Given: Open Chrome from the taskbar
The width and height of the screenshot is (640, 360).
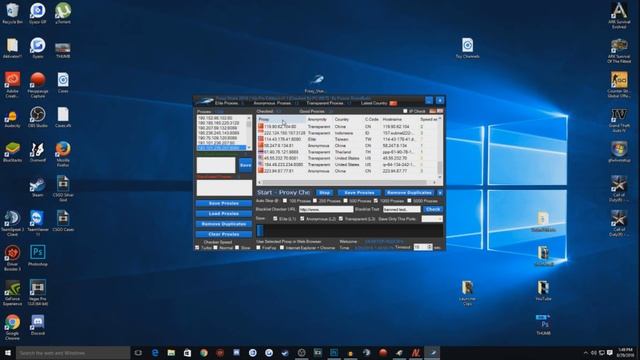Looking at the screenshot, I should (x=204, y=353).
